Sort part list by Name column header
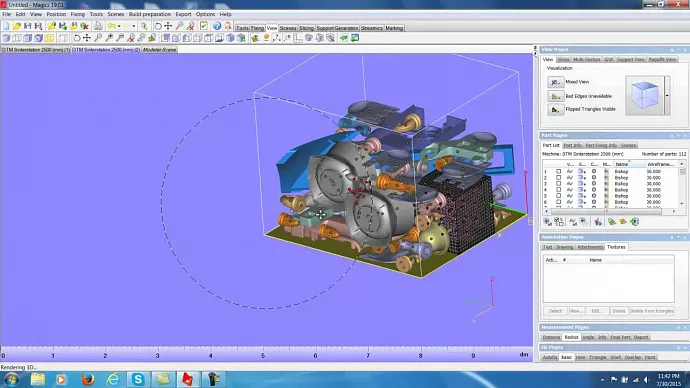690x388 pixels. point(629,164)
